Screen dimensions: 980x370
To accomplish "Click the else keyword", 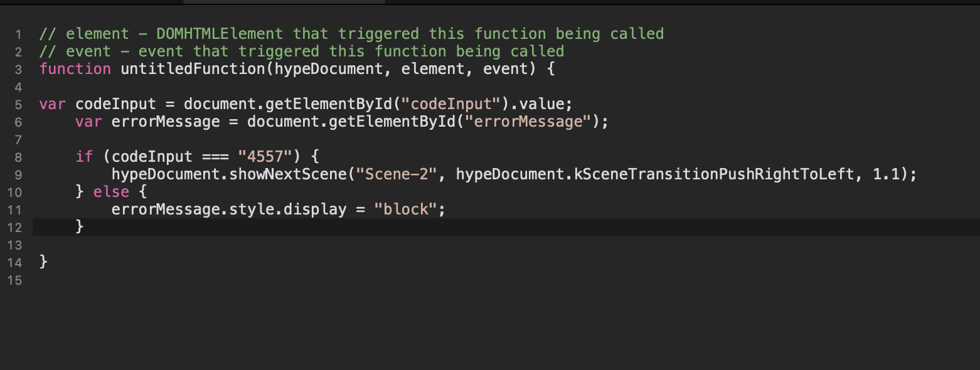I will (111, 192).
